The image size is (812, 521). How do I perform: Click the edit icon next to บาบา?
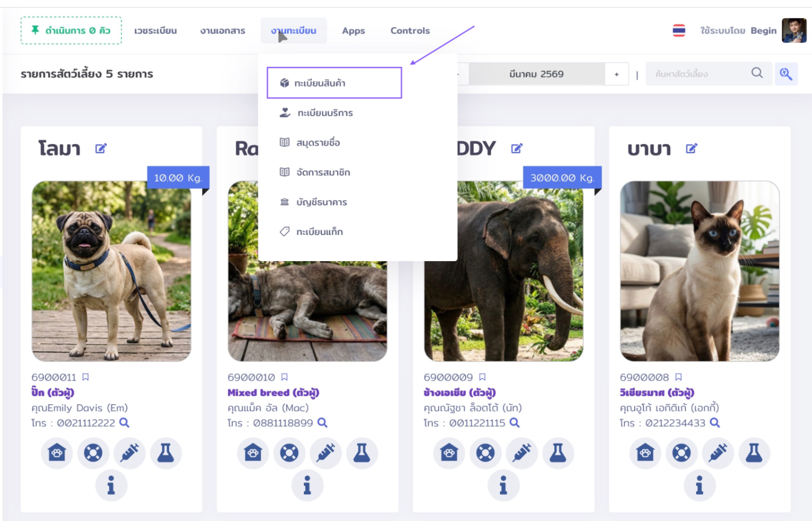point(691,149)
